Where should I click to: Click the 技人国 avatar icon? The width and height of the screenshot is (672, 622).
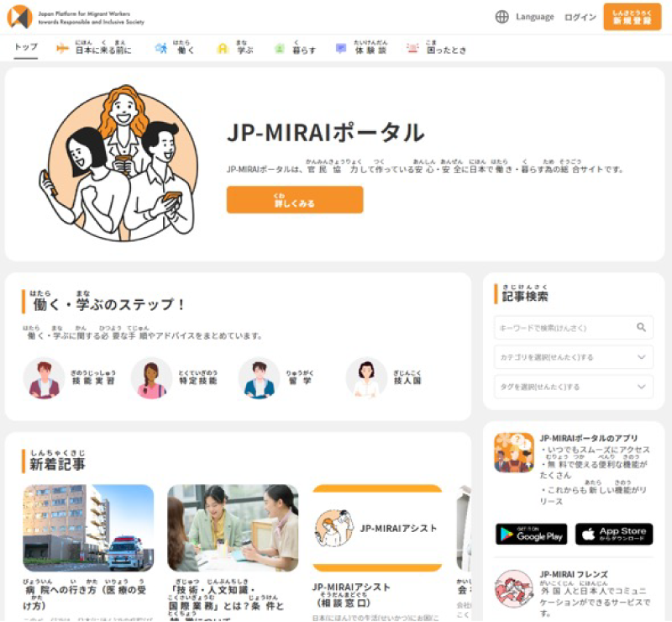tap(366, 378)
